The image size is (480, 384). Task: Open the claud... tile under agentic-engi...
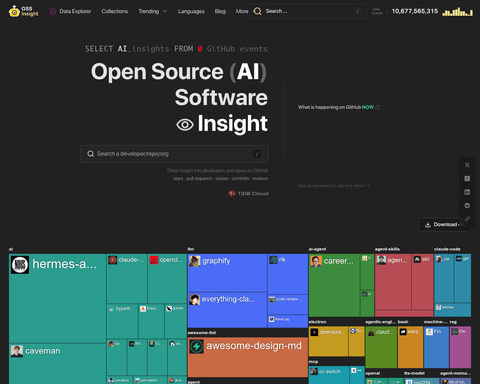381,347
